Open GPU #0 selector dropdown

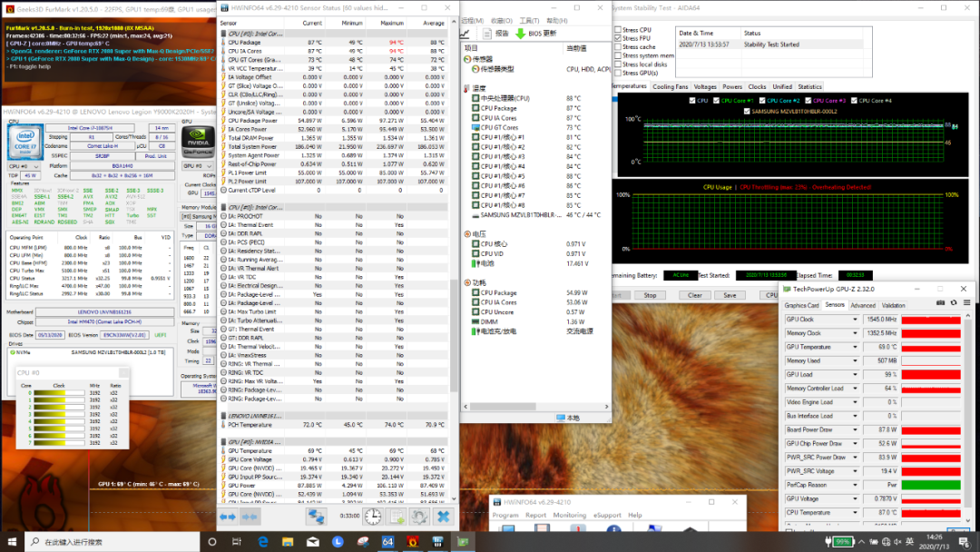(198, 166)
